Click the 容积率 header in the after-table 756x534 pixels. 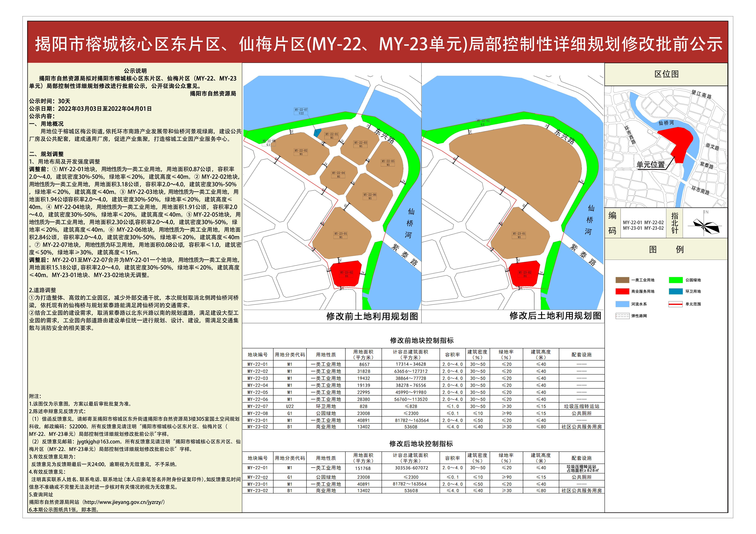tap(452, 458)
